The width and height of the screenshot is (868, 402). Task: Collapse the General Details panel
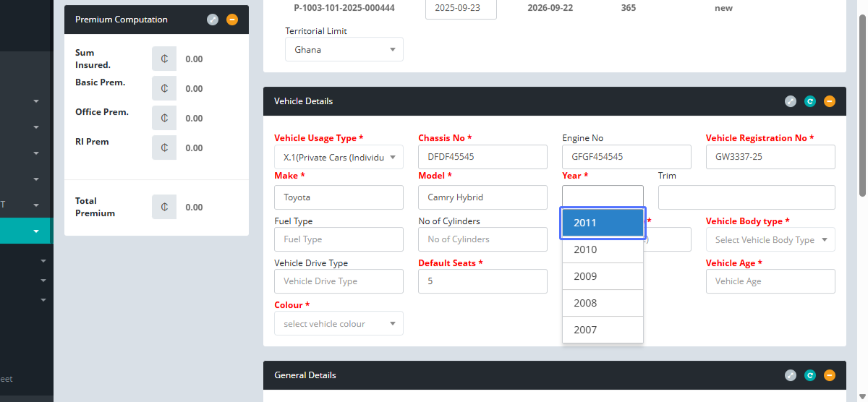click(x=830, y=375)
